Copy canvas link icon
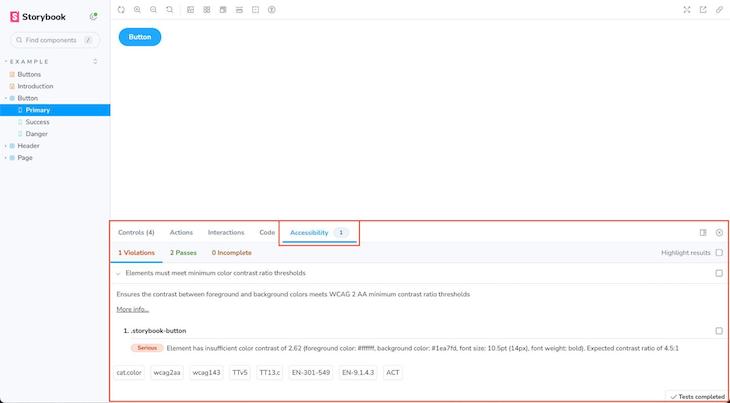Screen dimensions: 730x403 (x=719, y=9)
